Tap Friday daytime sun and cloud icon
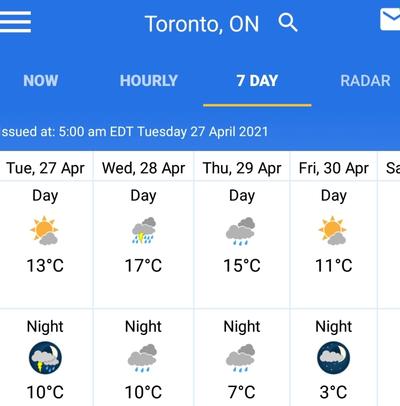The width and height of the screenshot is (400, 406). (x=333, y=230)
